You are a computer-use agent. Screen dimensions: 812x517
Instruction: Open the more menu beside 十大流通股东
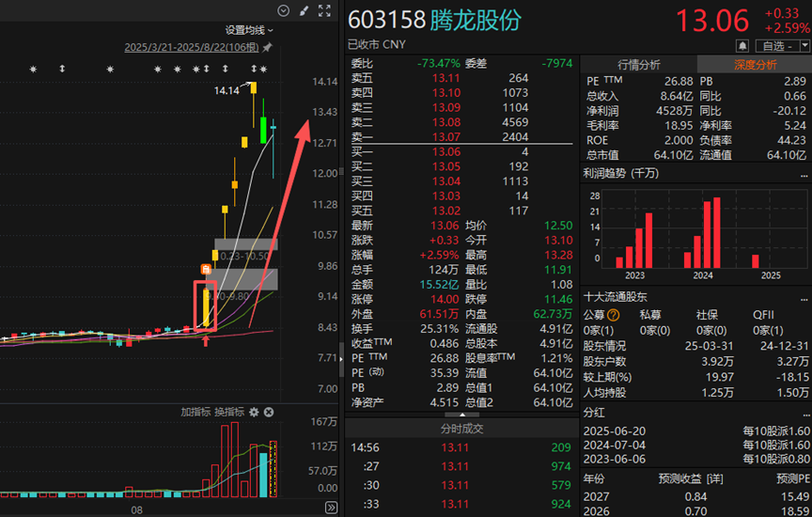tap(804, 300)
